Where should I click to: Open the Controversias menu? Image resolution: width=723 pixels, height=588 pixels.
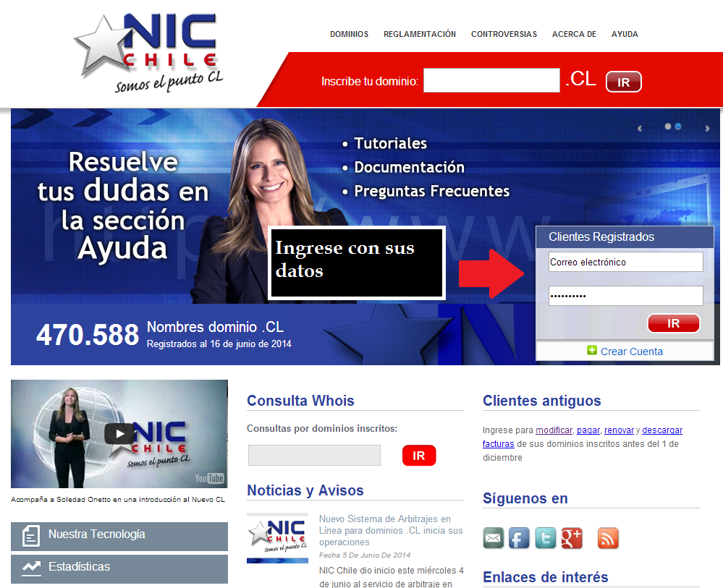click(504, 34)
